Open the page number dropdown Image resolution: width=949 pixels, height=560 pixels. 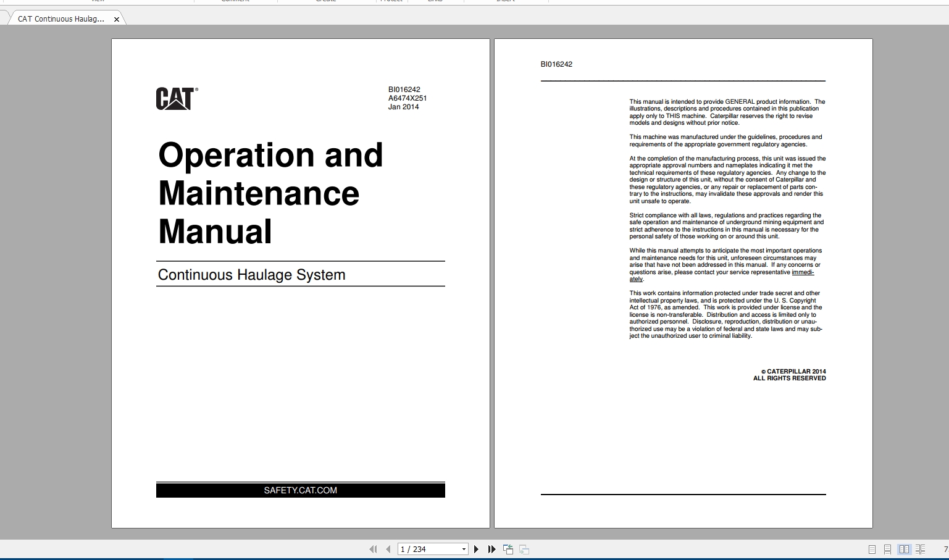[x=464, y=549]
